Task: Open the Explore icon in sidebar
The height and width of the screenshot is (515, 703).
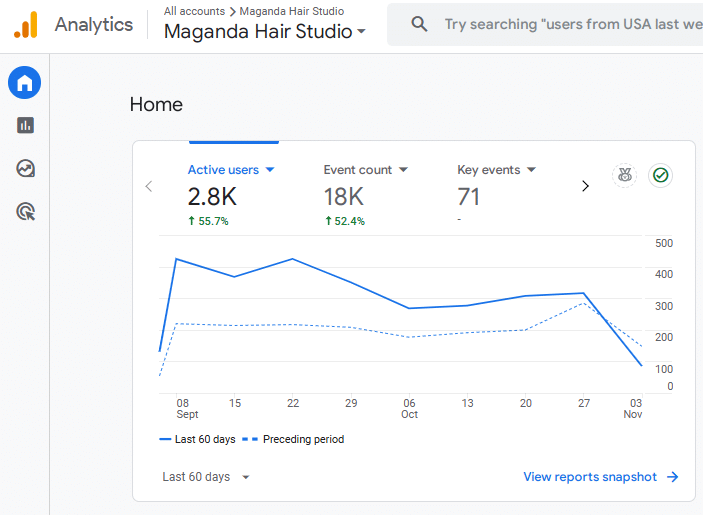Action: pyautogui.click(x=26, y=169)
